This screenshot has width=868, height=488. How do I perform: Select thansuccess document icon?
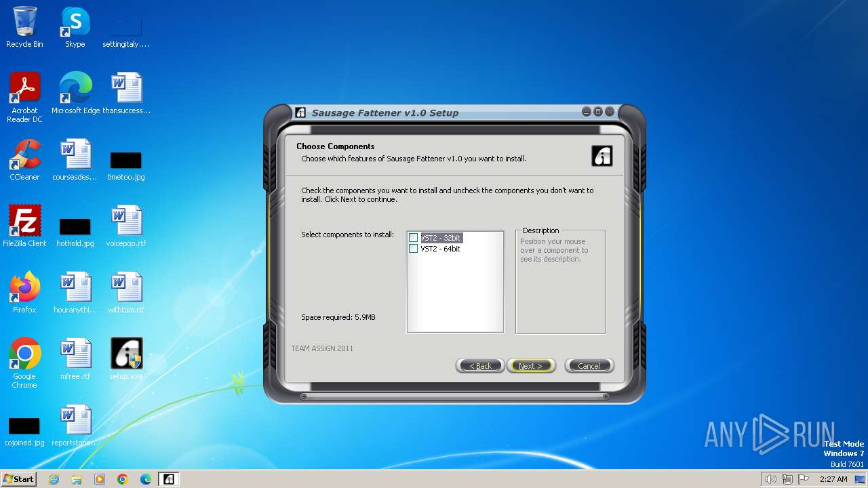point(126,94)
